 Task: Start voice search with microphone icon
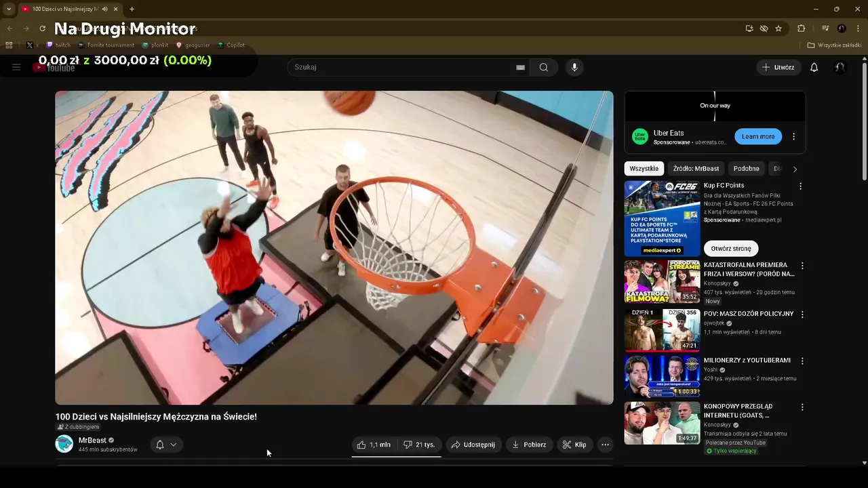(574, 67)
